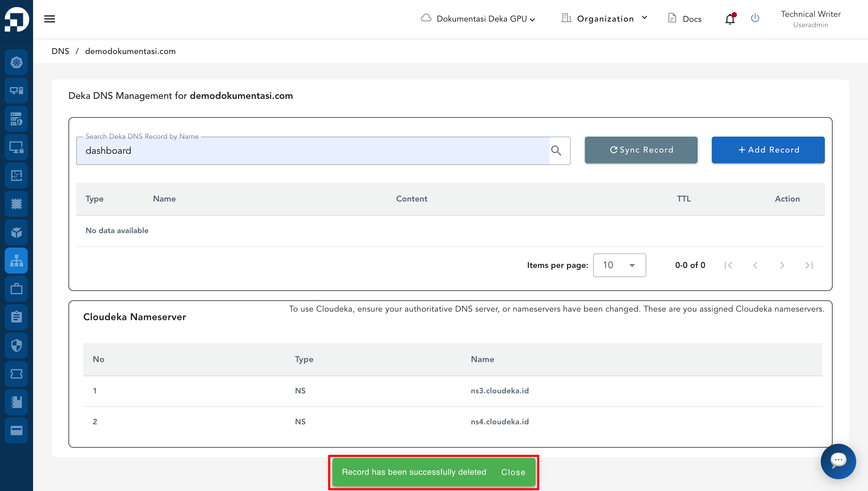Click the DNS breadcrumb link
The width and height of the screenshot is (868, 491).
coord(60,51)
